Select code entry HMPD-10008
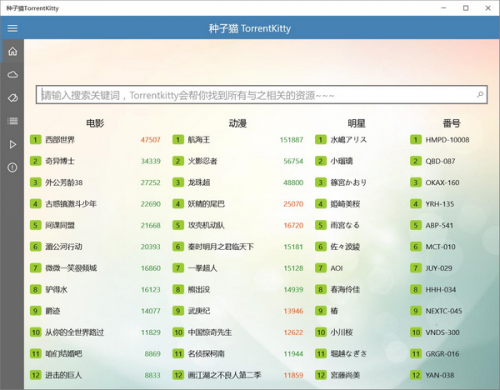Image resolution: width=500 pixels, height=390 pixels. tap(447, 140)
